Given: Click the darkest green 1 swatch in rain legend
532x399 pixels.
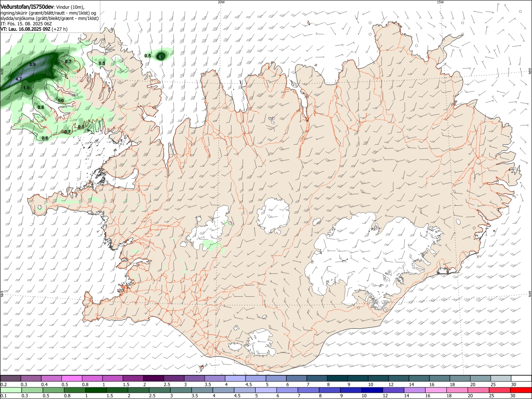Looking at the screenshot, I should 96,390.
